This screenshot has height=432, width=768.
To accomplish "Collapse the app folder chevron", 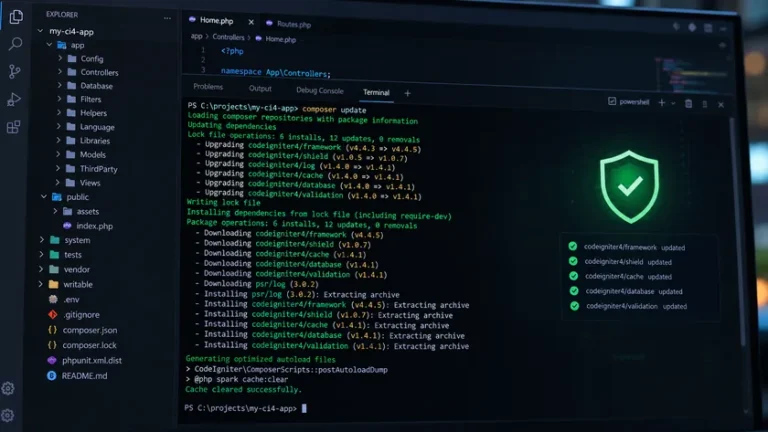I will (49, 45).
